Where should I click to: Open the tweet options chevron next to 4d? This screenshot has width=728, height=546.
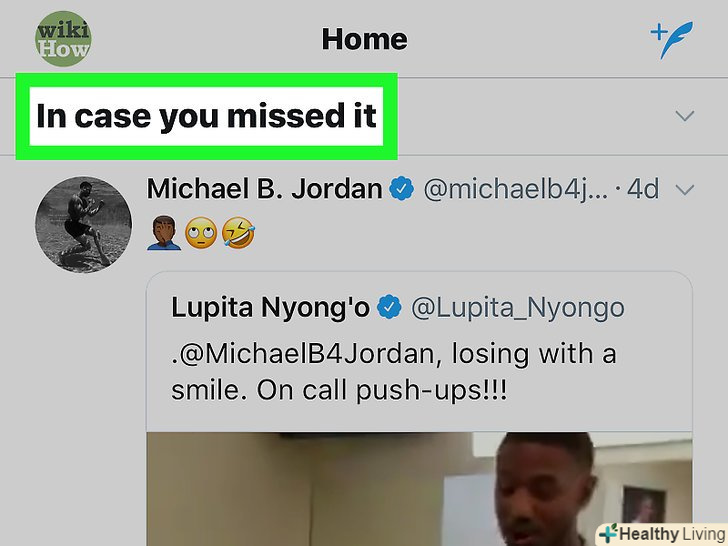[685, 189]
